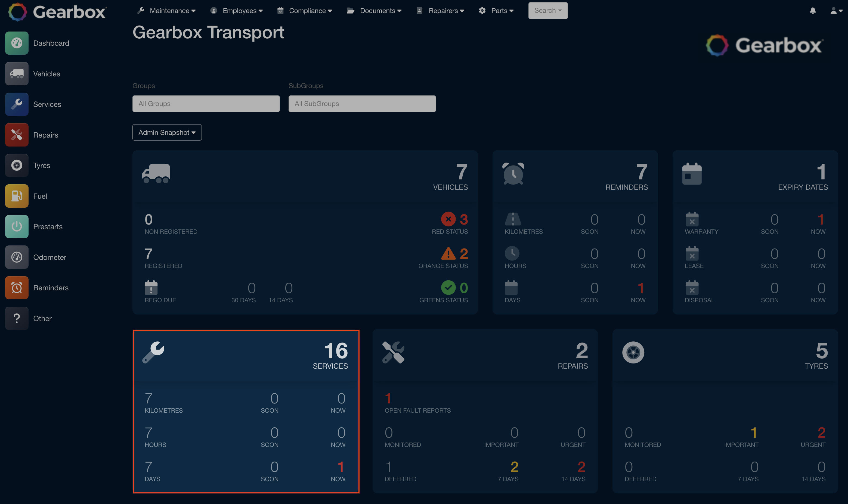This screenshot has height=504, width=848.
Task: Click the red X Red Status icon
Action: coord(448,219)
